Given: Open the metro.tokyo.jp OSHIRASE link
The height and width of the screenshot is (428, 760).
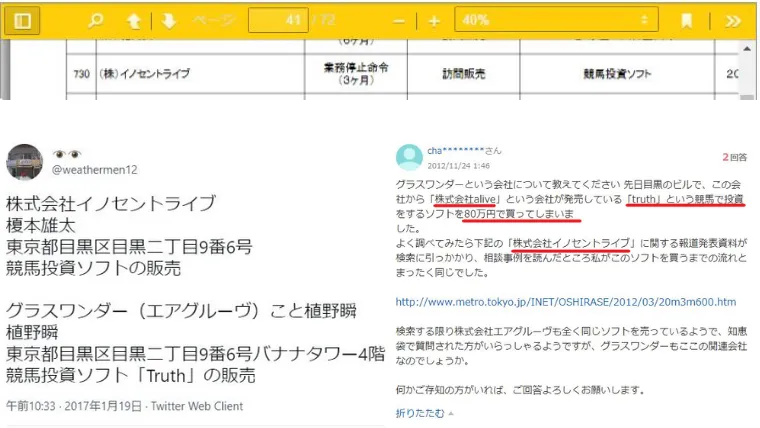Looking at the screenshot, I should pos(566,302).
